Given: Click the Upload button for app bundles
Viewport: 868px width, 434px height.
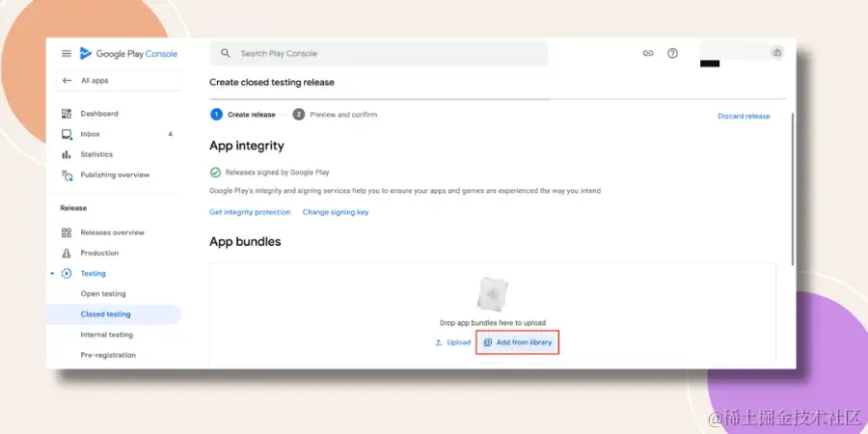Looking at the screenshot, I should coord(453,342).
